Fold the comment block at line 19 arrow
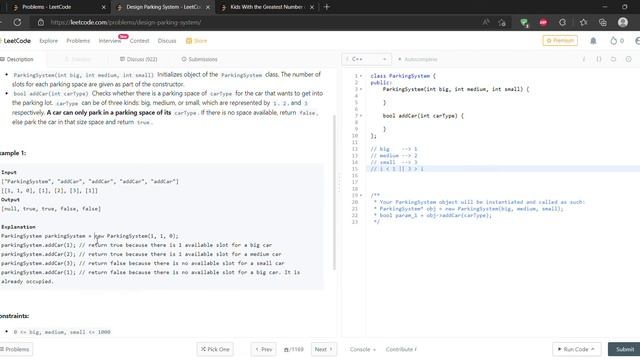 [361, 196]
